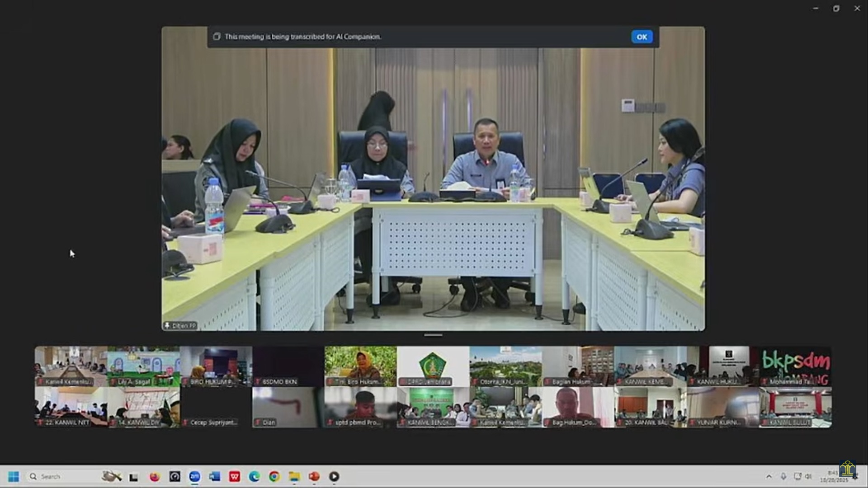Viewport: 868px width, 488px height.
Task: Select the Cecep Supriyant participant tile
Action: 216,407
